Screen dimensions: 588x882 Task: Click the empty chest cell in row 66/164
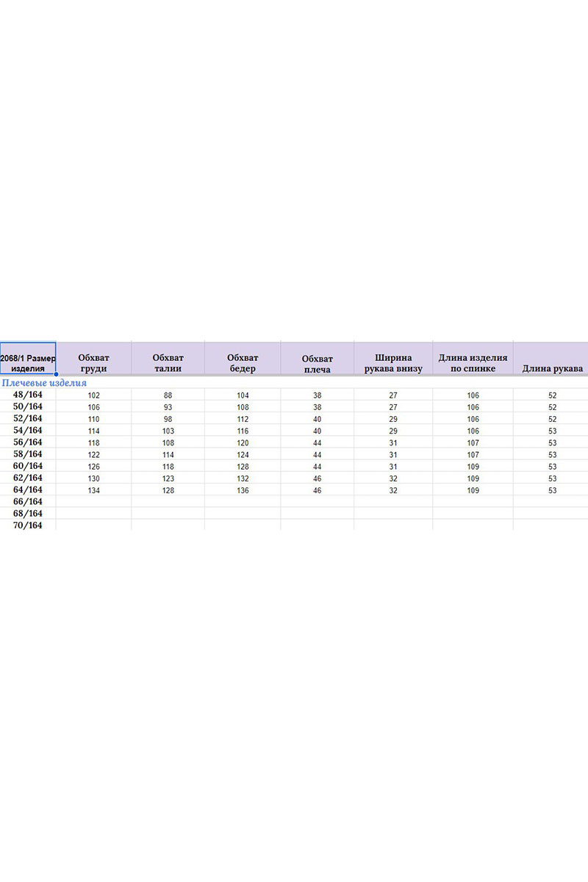[93, 501]
